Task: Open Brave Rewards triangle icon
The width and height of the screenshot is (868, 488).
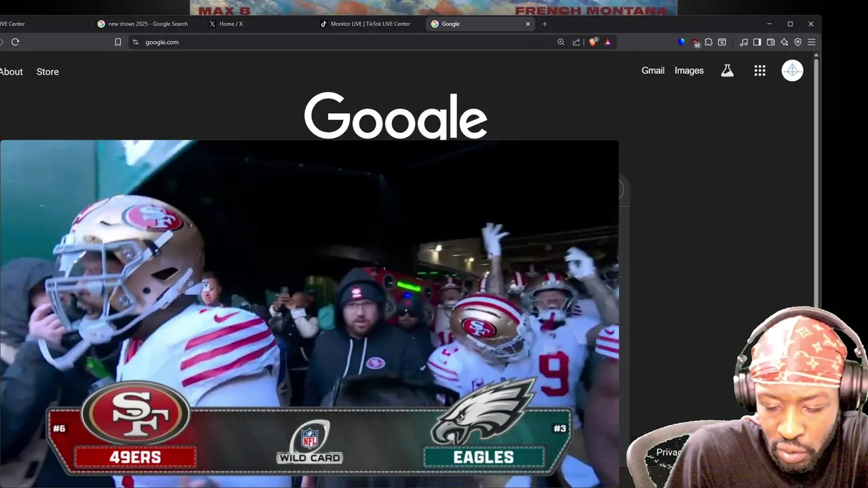Action: click(x=608, y=42)
